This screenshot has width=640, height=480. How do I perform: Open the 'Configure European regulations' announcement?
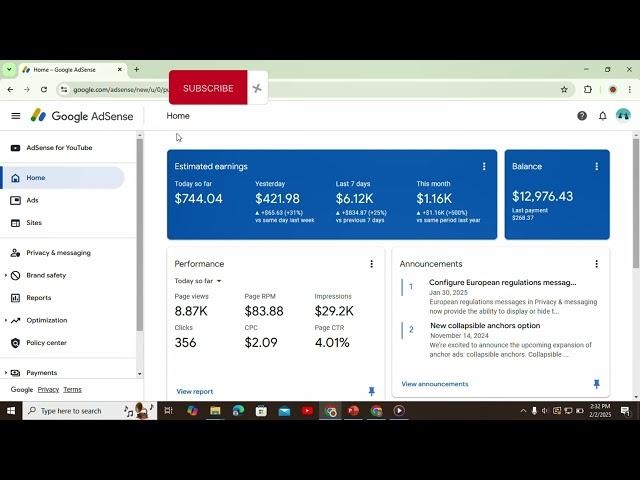point(502,282)
